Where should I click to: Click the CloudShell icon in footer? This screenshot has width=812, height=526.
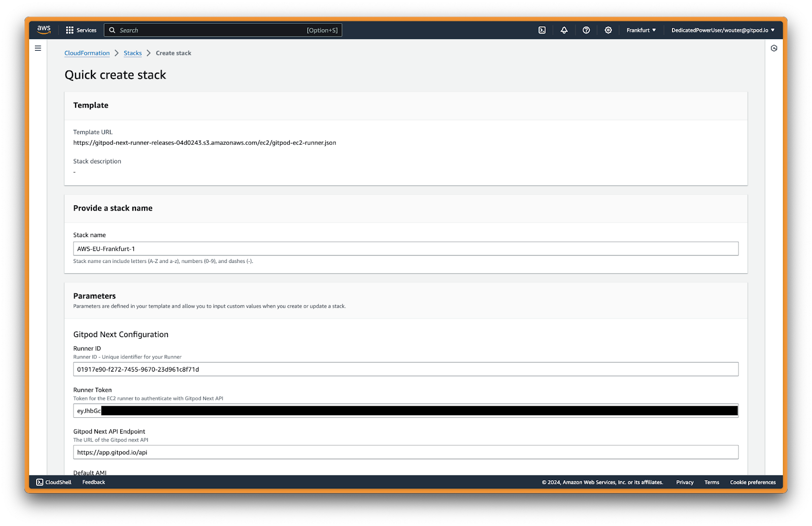(x=40, y=482)
